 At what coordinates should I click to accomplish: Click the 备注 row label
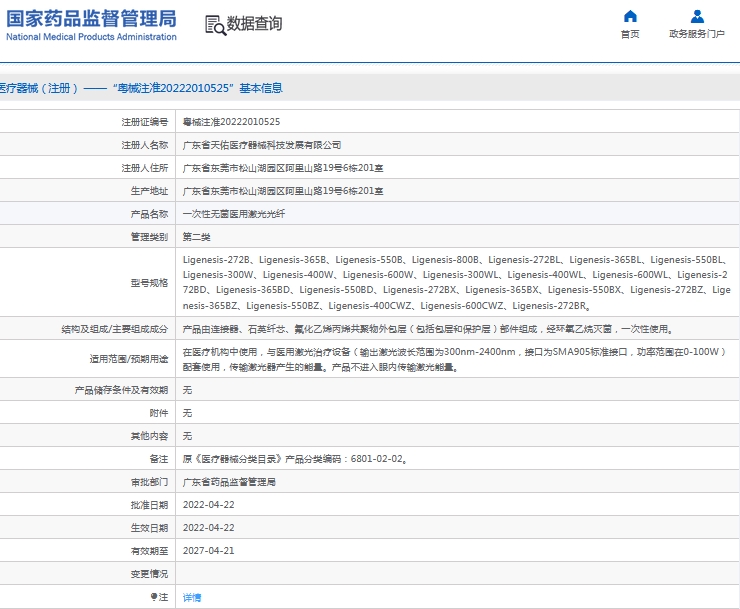pyautogui.click(x=159, y=459)
